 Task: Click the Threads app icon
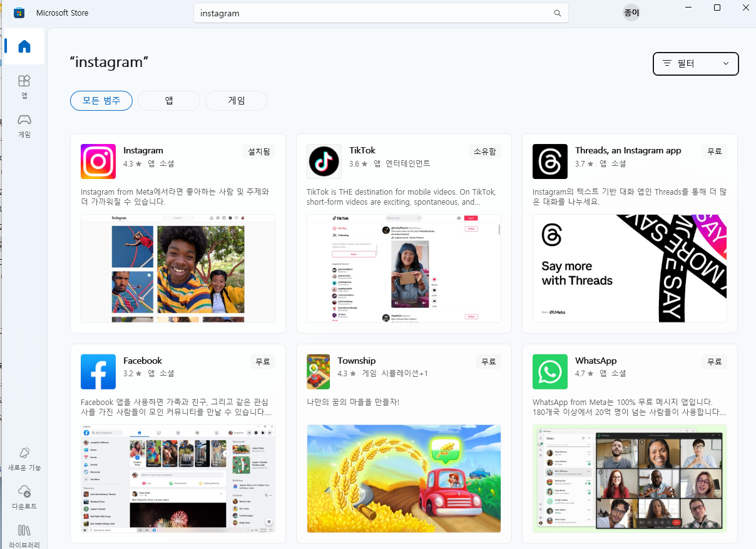pyautogui.click(x=550, y=162)
